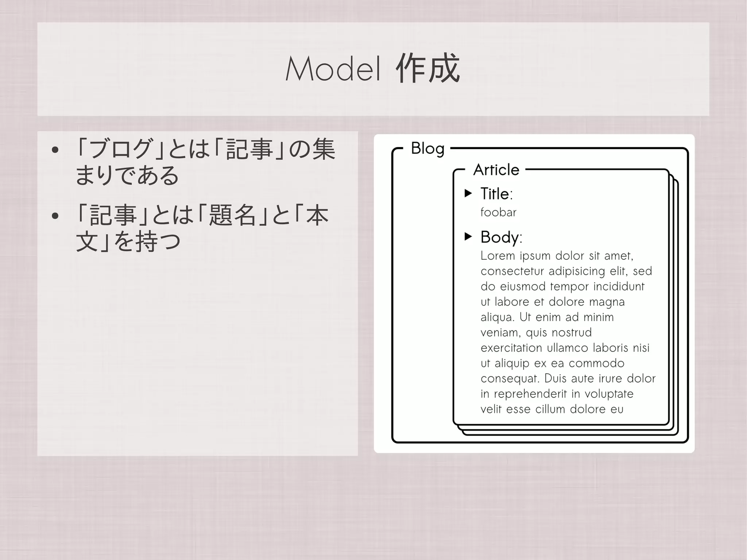Screen dimensions: 747x560
Task: Click the "Lorem ipsum dolor sit amet," line
Action: (x=557, y=256)
